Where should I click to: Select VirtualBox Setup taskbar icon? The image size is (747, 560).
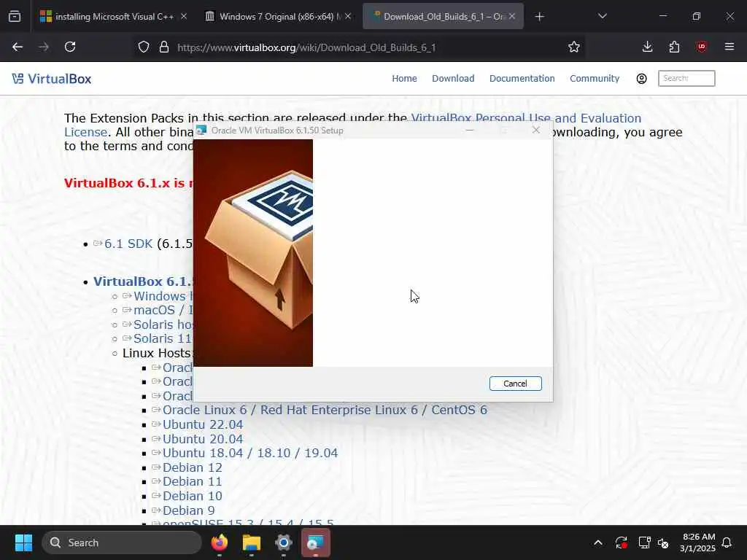[x=315, y=542]
